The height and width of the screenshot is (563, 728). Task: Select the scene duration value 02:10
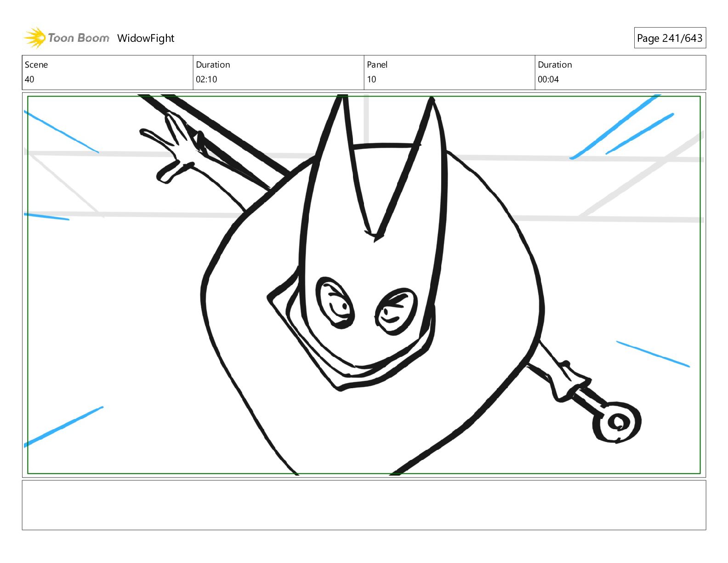[206, 80]
